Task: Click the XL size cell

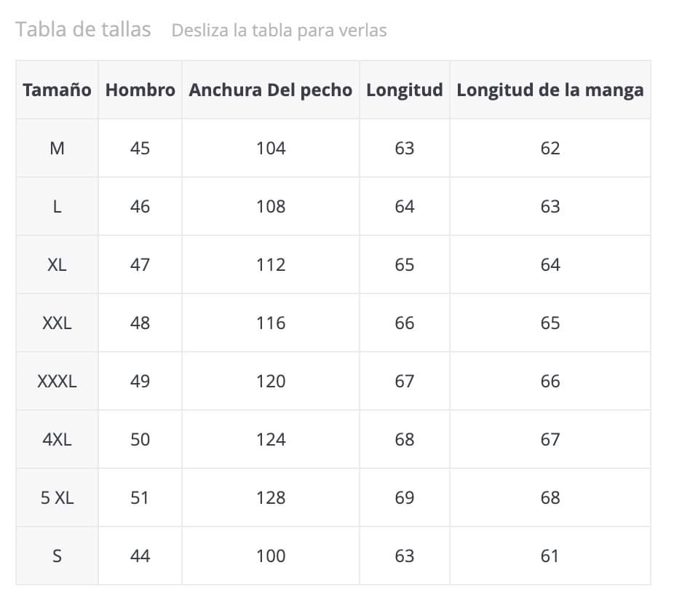Action: point(57,265)
